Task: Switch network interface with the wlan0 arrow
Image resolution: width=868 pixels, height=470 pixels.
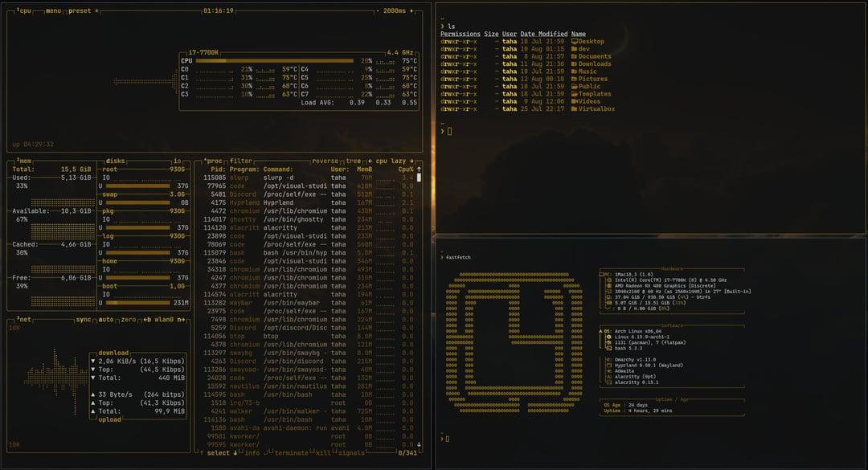Action: coord(183,319)
